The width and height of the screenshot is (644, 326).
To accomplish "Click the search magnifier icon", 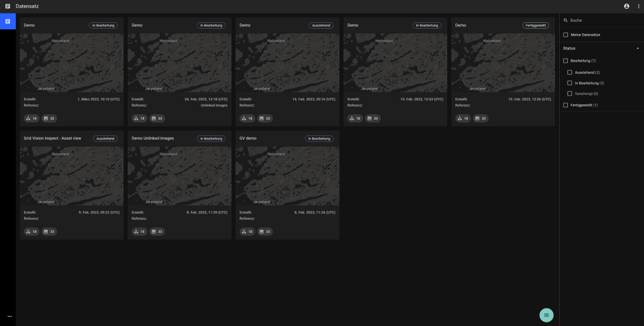I will [566, 20].
